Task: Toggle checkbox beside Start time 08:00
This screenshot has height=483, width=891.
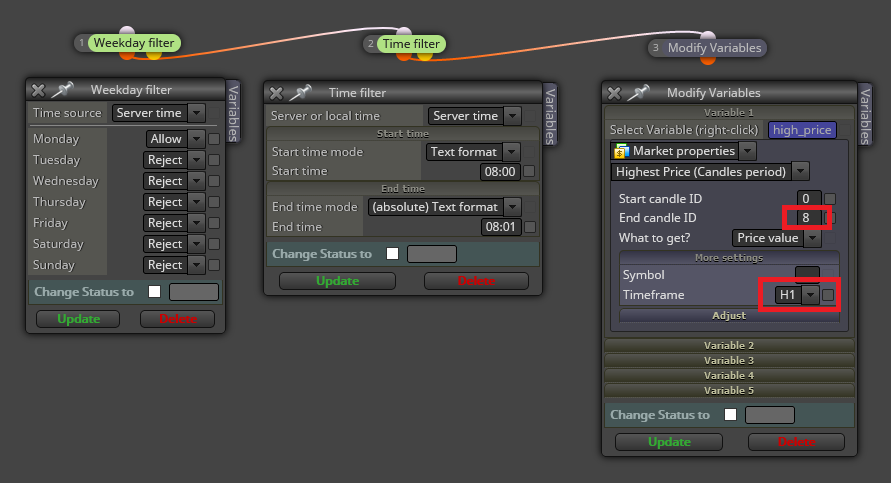Action: (x=529, y=171)
